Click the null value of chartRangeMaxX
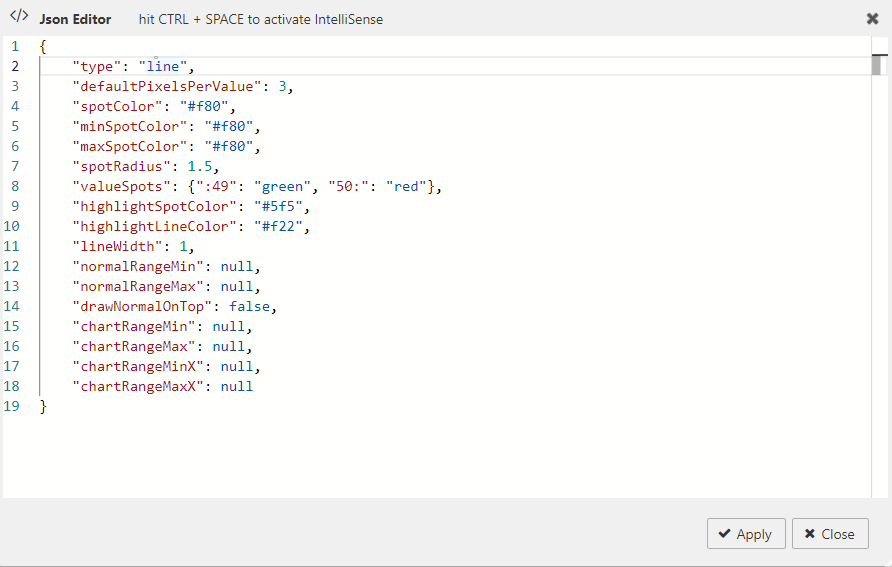Image resolution: width=892 pixels, height=567 pixels. (x=237, y=387)
